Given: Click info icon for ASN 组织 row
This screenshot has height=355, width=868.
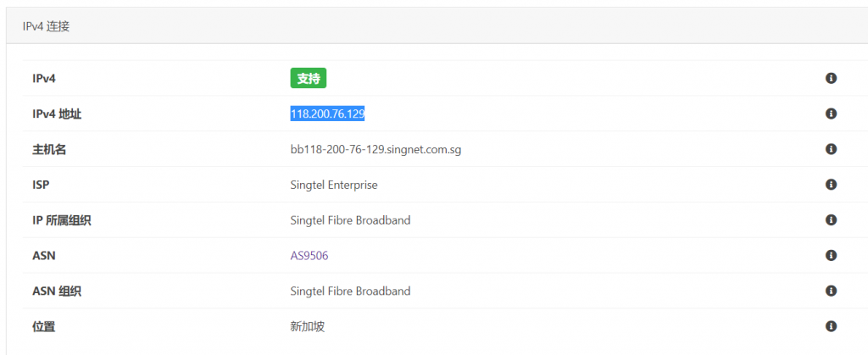Looking at the screenshot, I should (831, 291).
